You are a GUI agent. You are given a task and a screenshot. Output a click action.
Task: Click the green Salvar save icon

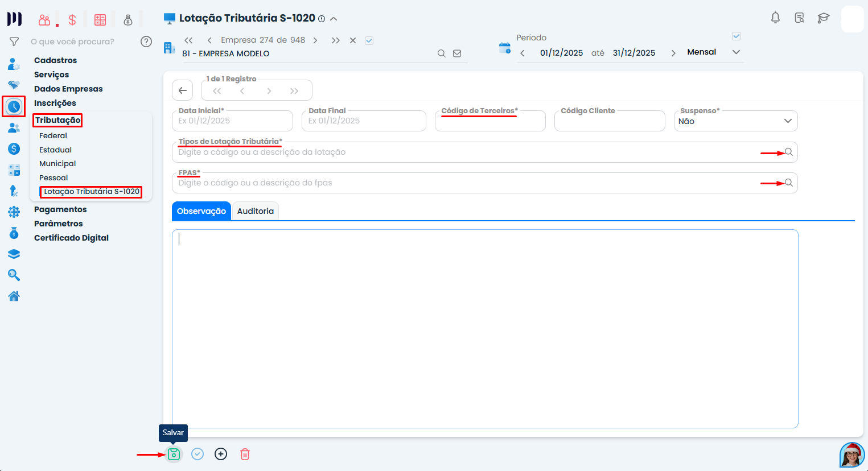(x=174, y=454)
